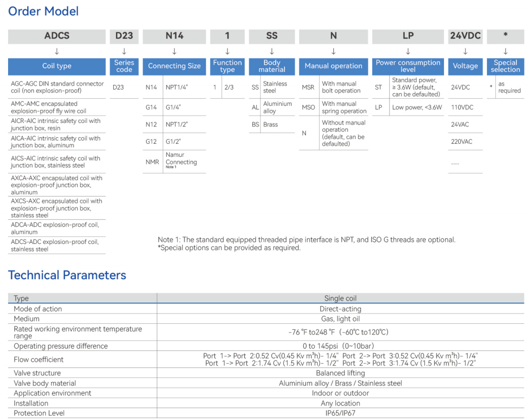The width and height of the screenshot is (530, 420).
Task: Click the "Indoor or outdoor" value
Action: tap(340, 393)
